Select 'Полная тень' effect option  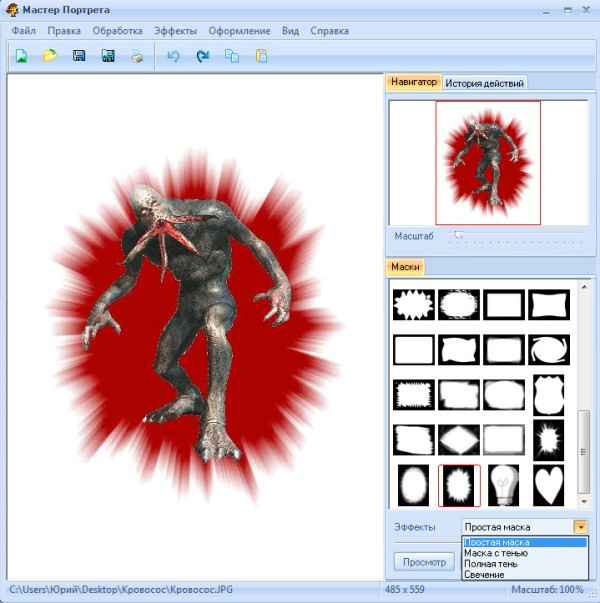point(491,564)
